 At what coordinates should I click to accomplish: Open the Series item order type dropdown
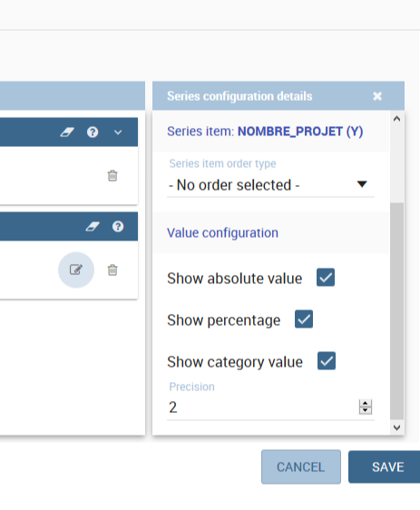coord(270,185)
